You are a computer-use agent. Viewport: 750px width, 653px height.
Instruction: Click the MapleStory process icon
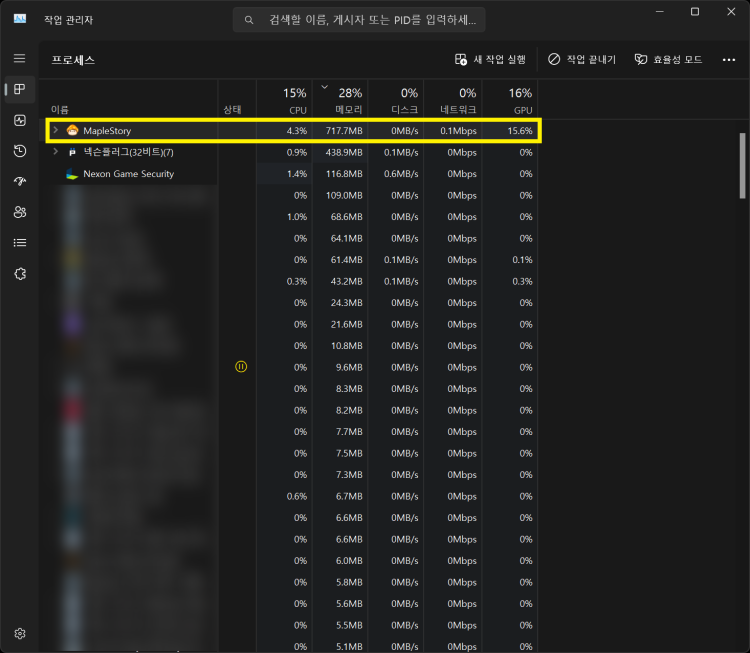[72, 130]
